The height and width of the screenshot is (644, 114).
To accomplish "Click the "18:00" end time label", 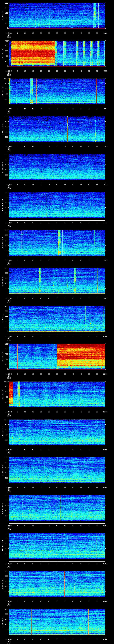I will (105, 639).
